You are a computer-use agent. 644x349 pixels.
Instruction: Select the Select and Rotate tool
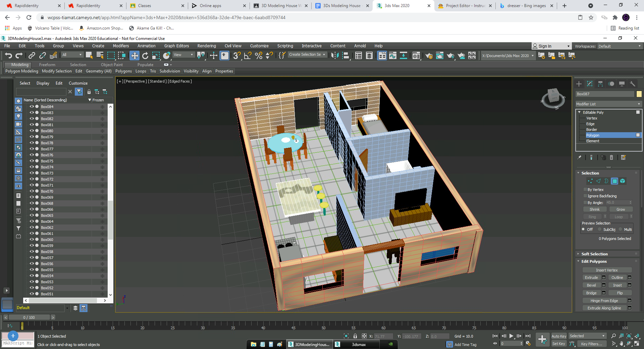(x=145, y=56)
